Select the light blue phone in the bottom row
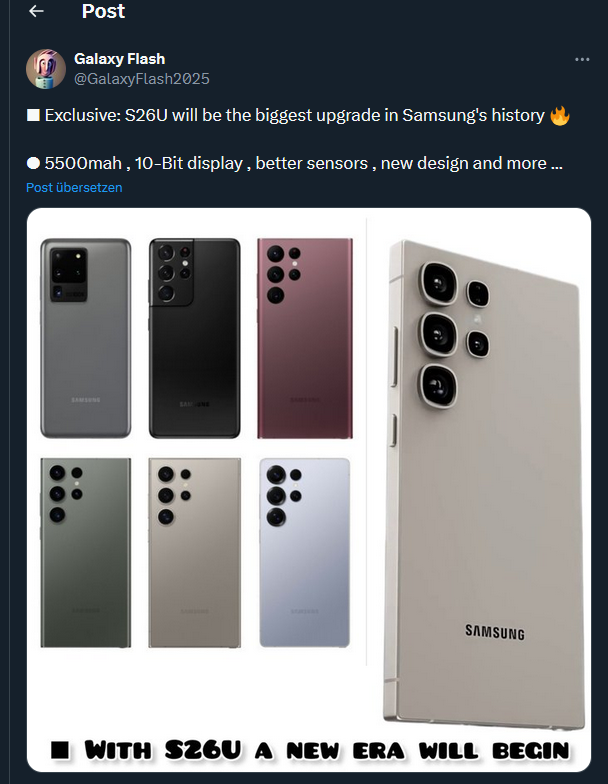Image resolution: width=608 pixels, height=784 pixels. pyautogui.click(x=305, y=553)
